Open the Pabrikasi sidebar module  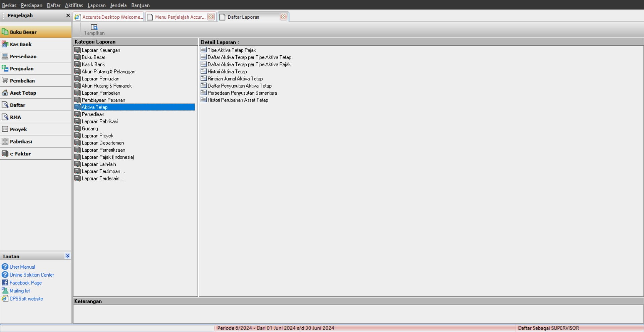(21, 142)
